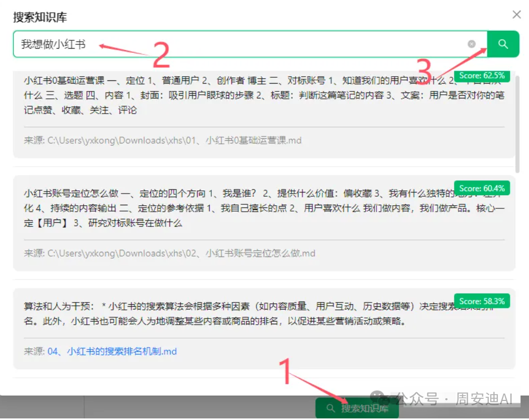This screenshot has width=529, height=420.
Task: Open the 04、小红书的搜索排名机制.md source link
Action: [x=112, y=352]
